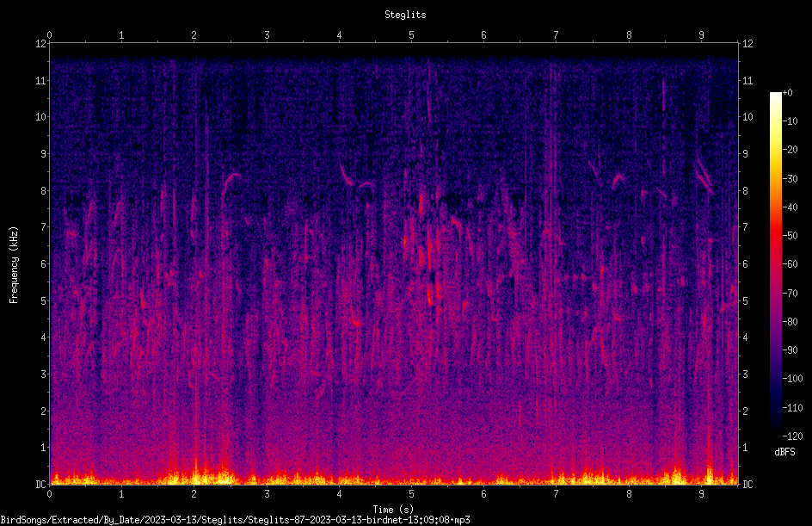812x526 pixels.
Task: Click the Steglits title above the spectrogram
Action: point(405,15)
